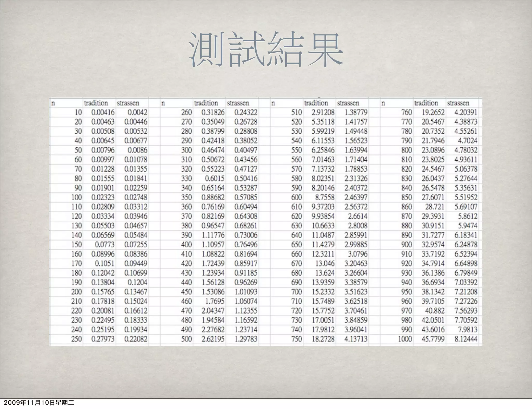Click strassen value 0.1204

point(137,282)
